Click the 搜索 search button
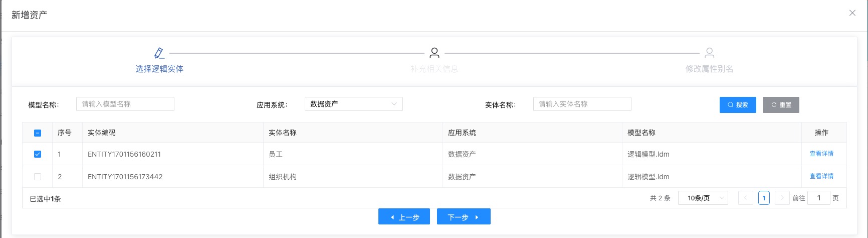Image resolution: width=868 pixels, height=238 pixels. 738,105
